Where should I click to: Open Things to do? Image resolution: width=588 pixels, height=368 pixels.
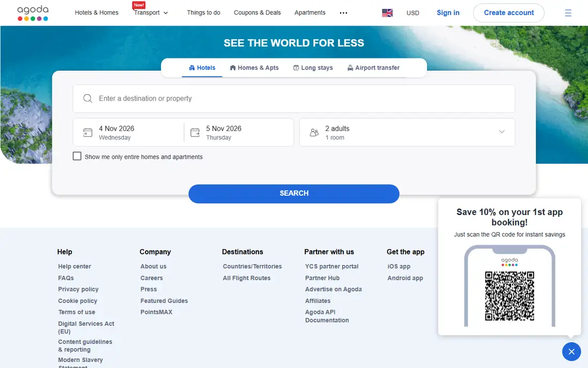[204, 13]
